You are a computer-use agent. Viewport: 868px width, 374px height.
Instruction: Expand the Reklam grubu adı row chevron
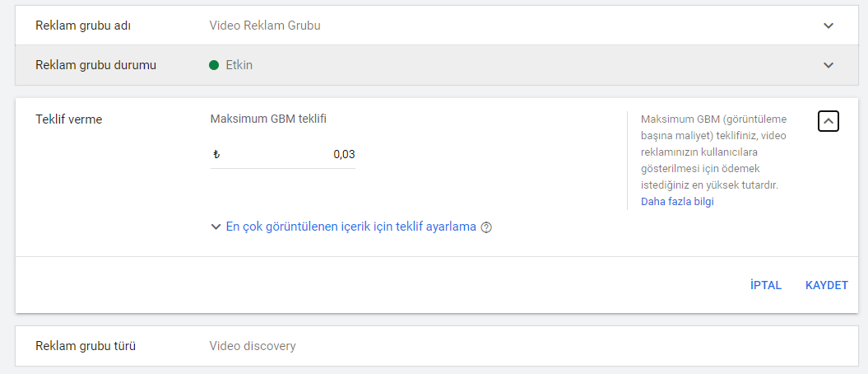coord(829,26)
